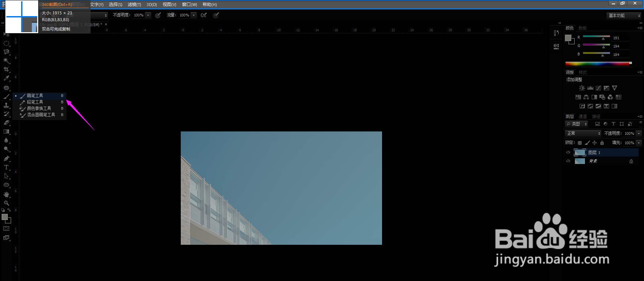Select the Path Selection tool

coord(6,176)
